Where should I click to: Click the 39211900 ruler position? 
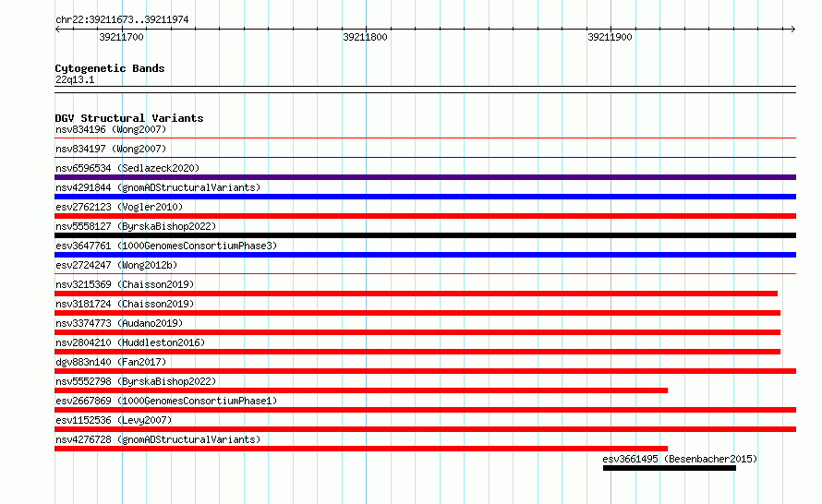tap(610, 37)
